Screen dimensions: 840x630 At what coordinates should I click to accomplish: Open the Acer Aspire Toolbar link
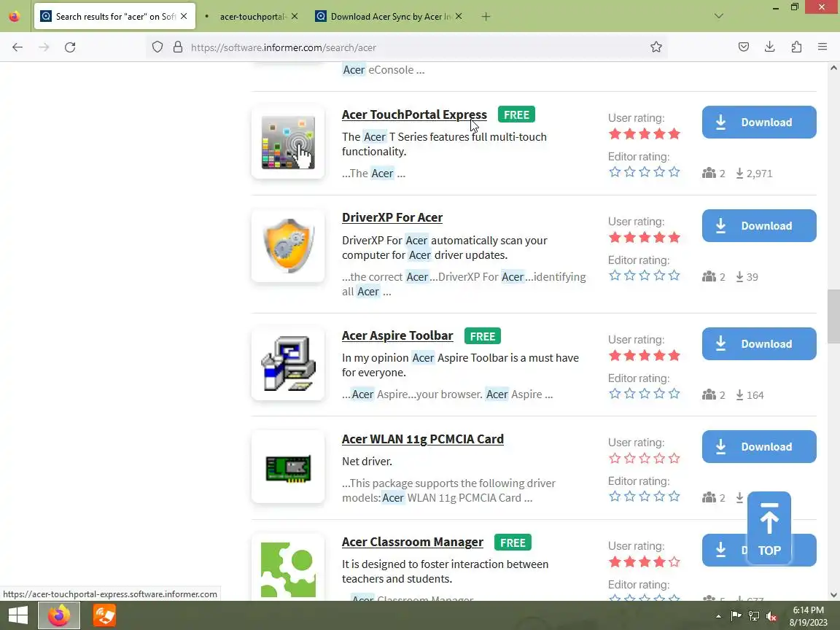(397, 336)
